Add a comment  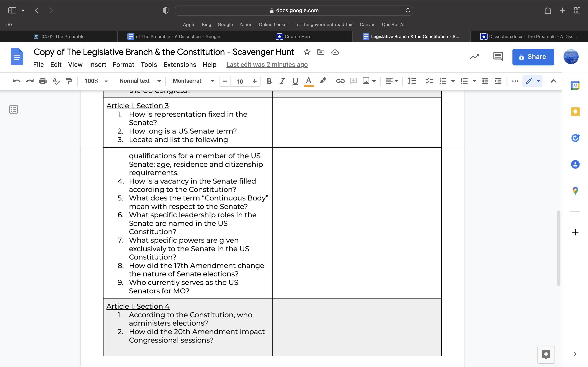point(353,81)
